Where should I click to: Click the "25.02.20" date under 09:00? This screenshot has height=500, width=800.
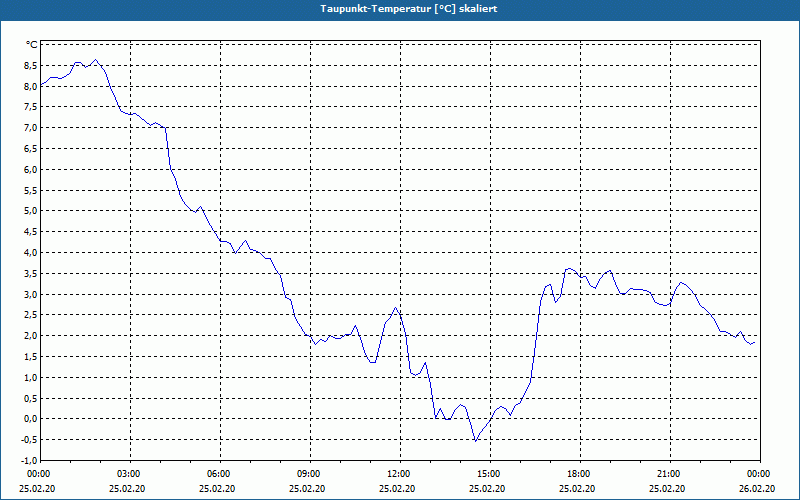pyautogui.click(x=308, y=488)
